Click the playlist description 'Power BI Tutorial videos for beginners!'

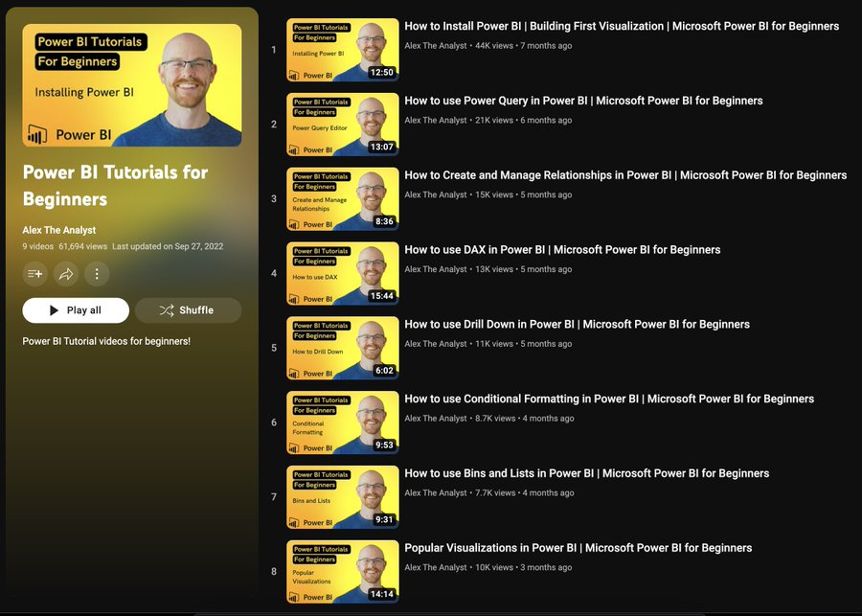tap(106, 341)
